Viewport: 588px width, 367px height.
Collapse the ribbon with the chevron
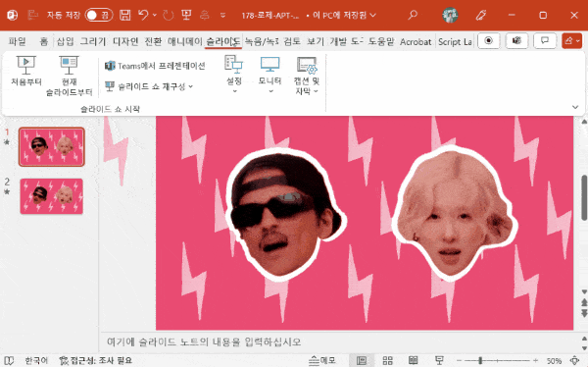pos(575,107)
